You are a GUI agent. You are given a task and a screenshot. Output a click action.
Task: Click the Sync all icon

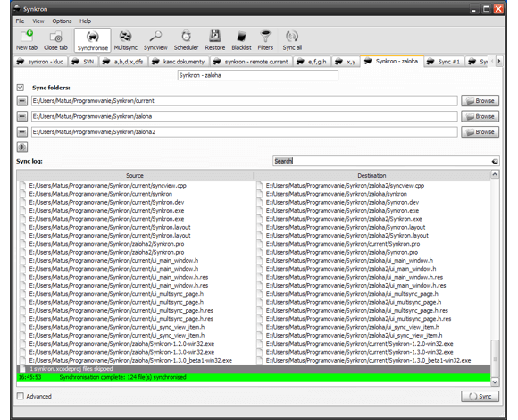click(x=292, y=40)
